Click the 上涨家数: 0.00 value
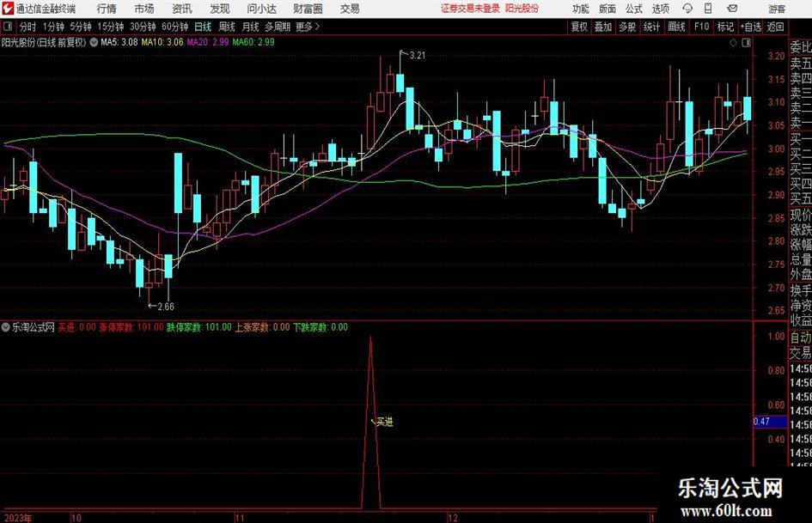The width and height of the screenshot is (812, 523). pos(262,327)
